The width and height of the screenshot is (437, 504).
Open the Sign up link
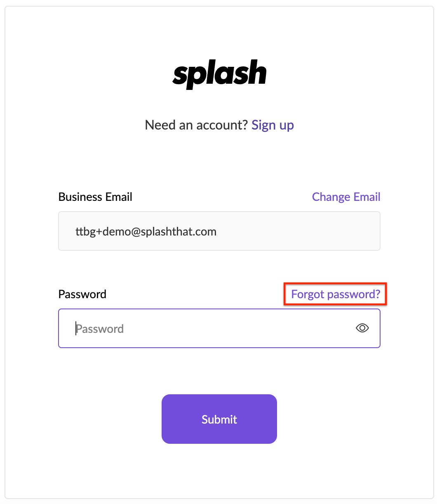point(273,125)
